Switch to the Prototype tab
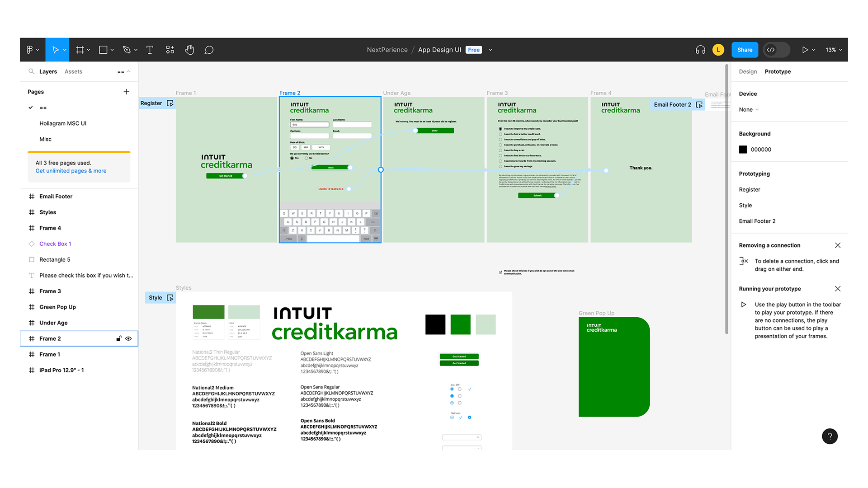Screen dimensions: 868x488 tap(778, 71)
